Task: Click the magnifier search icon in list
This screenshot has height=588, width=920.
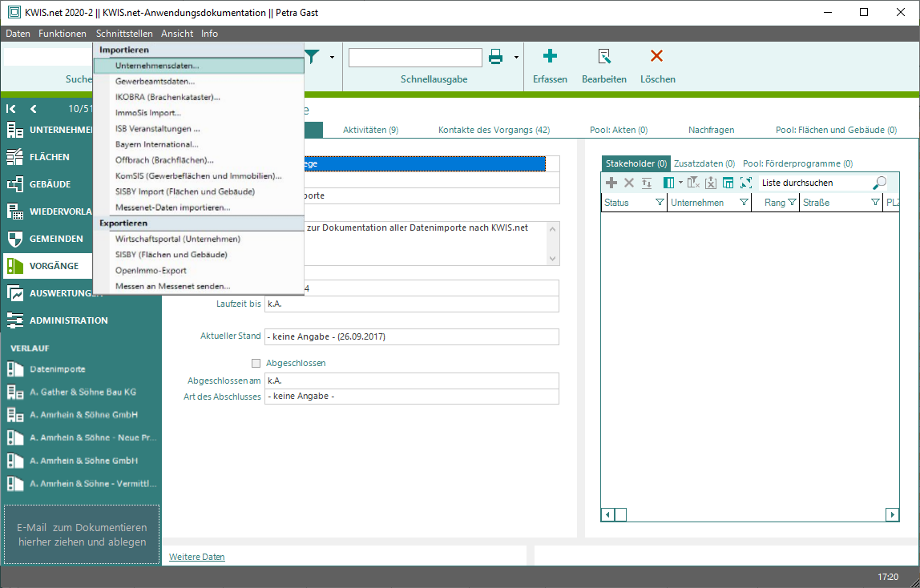Action: coord(879,183)
